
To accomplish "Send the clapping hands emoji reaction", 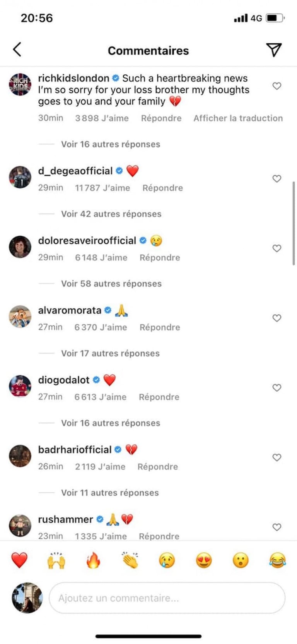I will (x=130, y=560).
